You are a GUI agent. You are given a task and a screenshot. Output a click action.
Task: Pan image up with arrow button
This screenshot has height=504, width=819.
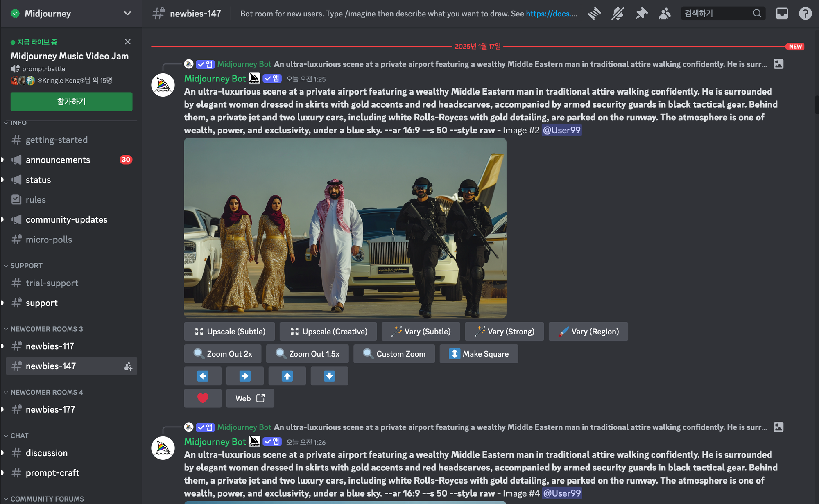(x=287, y=376)
